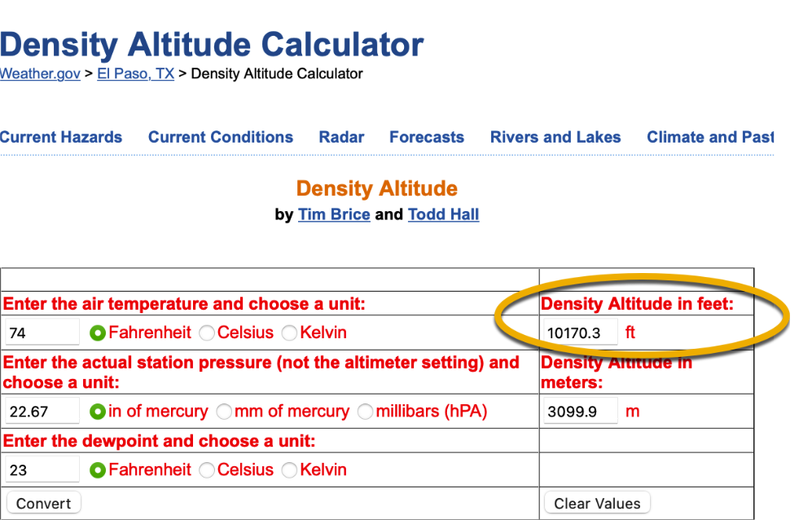The image size is (812, 520).
Task: Open the Rivers and Lakes menu
Action: [555, 137]
